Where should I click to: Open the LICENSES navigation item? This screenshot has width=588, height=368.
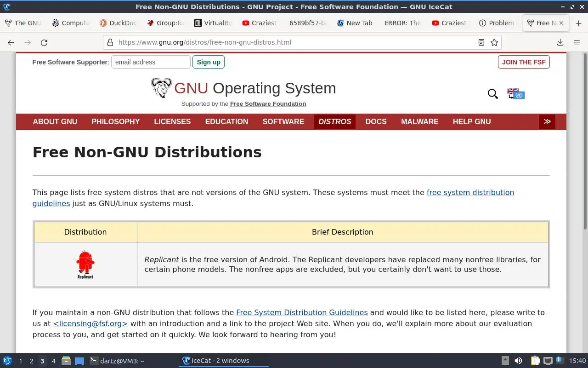coord(172,121)
